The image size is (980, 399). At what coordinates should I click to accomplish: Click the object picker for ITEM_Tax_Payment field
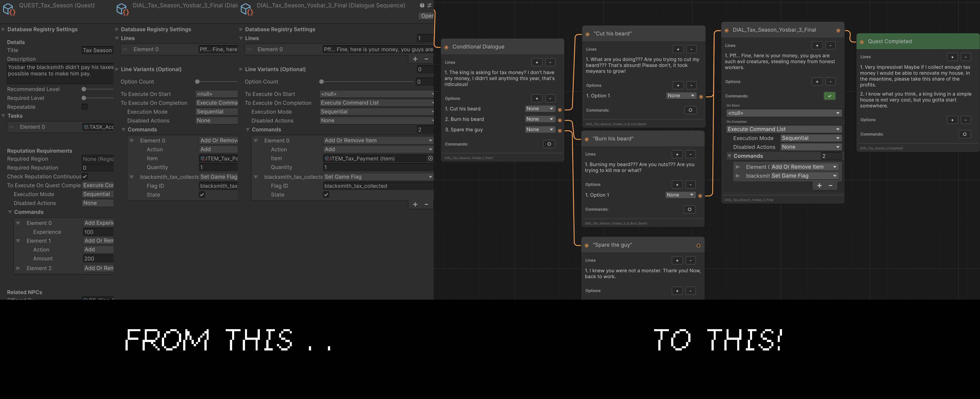[430, 158]
